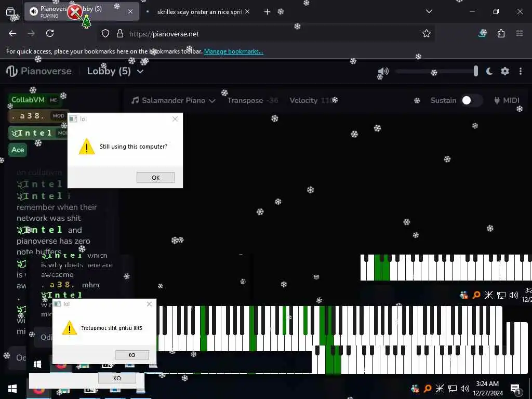Click the Transpose value

272,100
